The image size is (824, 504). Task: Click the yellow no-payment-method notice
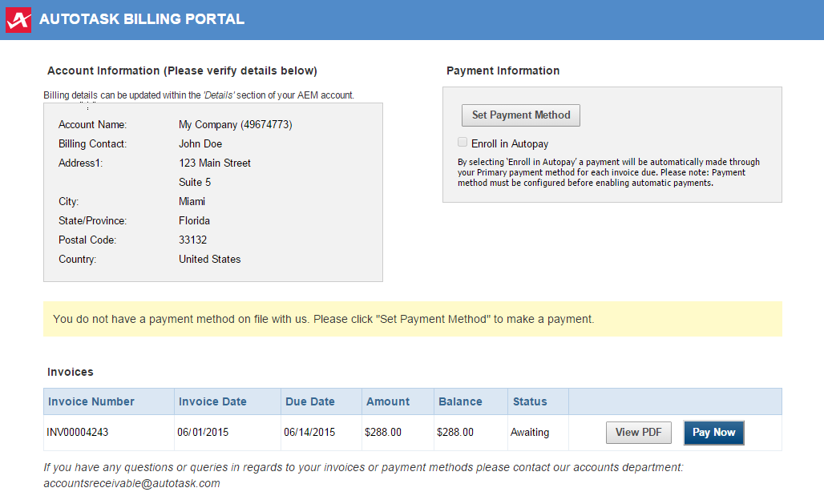(413, 319)
